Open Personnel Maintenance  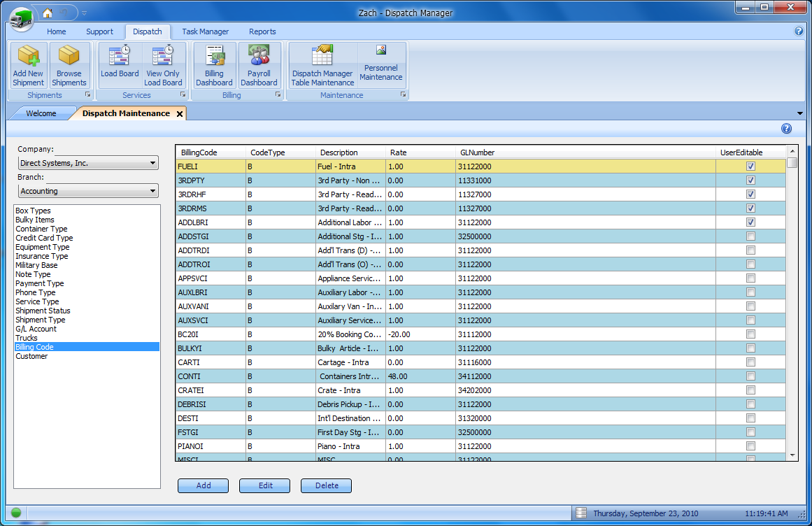[381, 65]
